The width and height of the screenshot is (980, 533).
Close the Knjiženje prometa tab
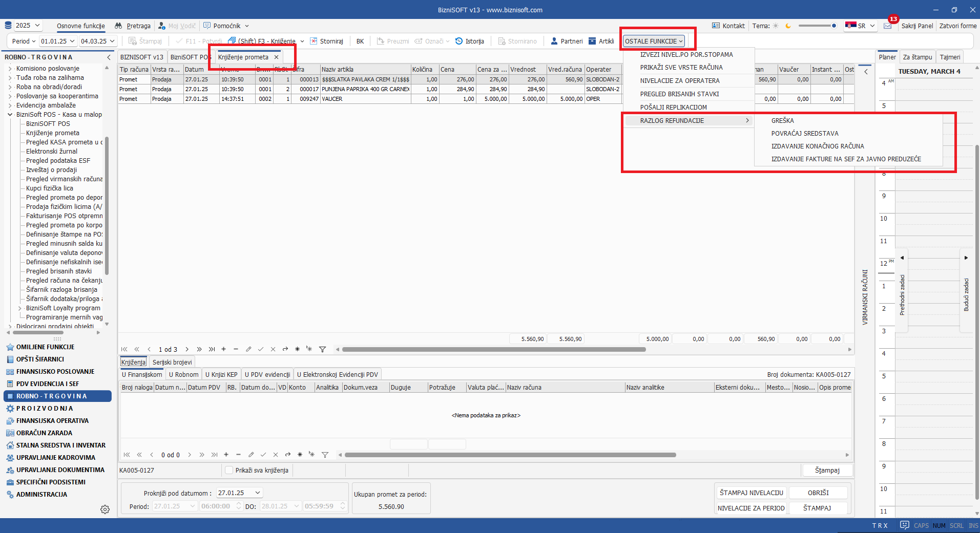click(x=277, y=57)
